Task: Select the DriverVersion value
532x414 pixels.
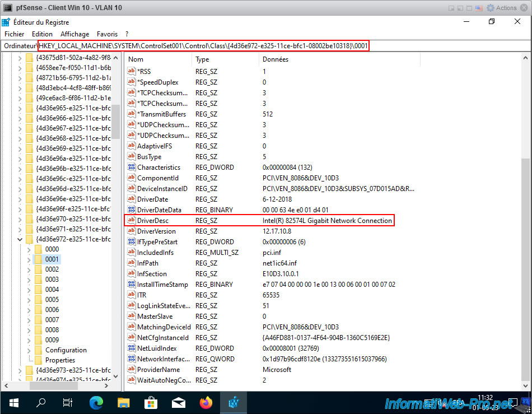Action: pos(156,231)
